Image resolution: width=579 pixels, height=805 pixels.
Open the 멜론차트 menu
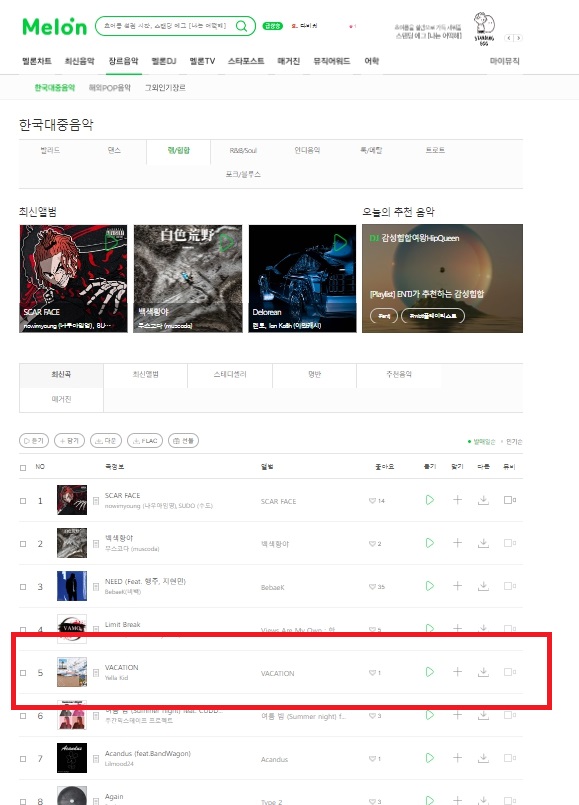coord(37,61)
